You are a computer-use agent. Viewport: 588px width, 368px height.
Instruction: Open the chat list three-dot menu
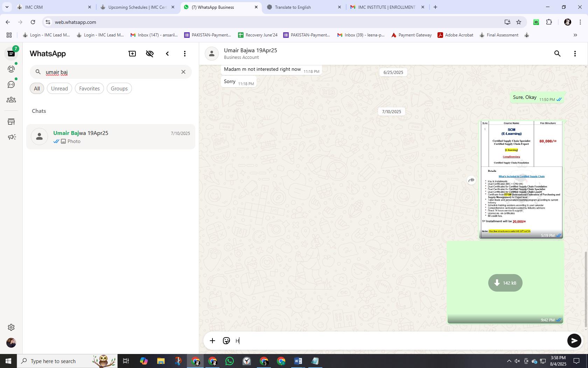point(185,54)
